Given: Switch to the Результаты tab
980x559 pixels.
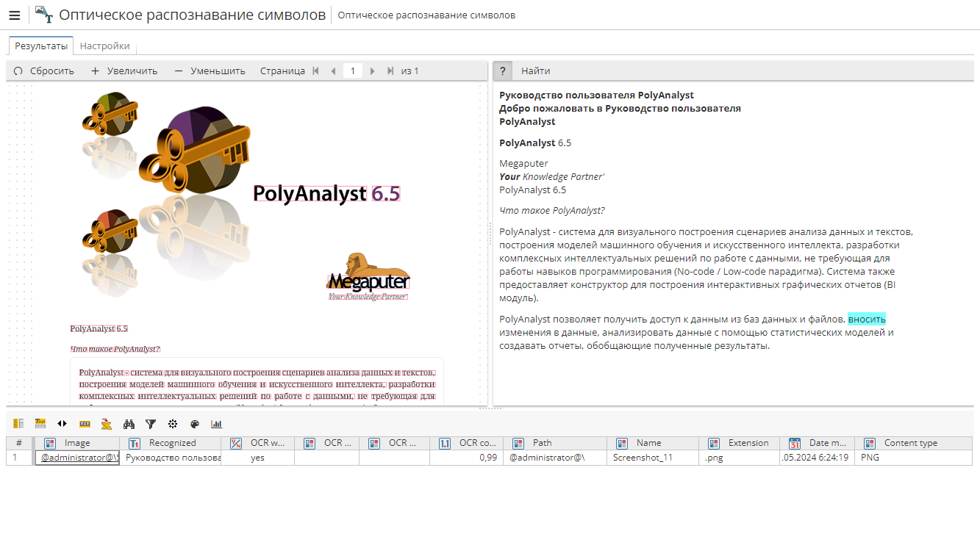Looking at the screenshot, I should [x=41, y=46].
